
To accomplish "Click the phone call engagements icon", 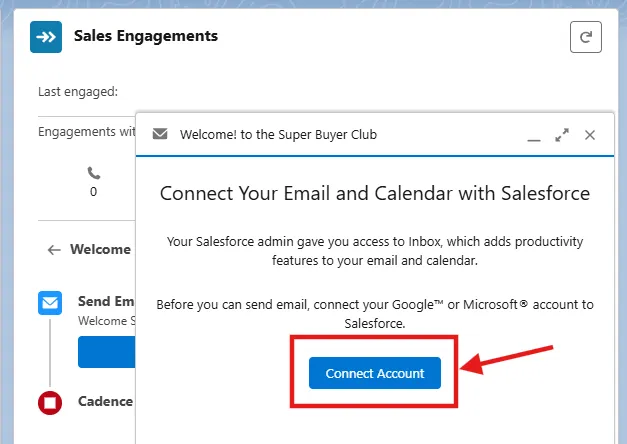I will point(94,173).
